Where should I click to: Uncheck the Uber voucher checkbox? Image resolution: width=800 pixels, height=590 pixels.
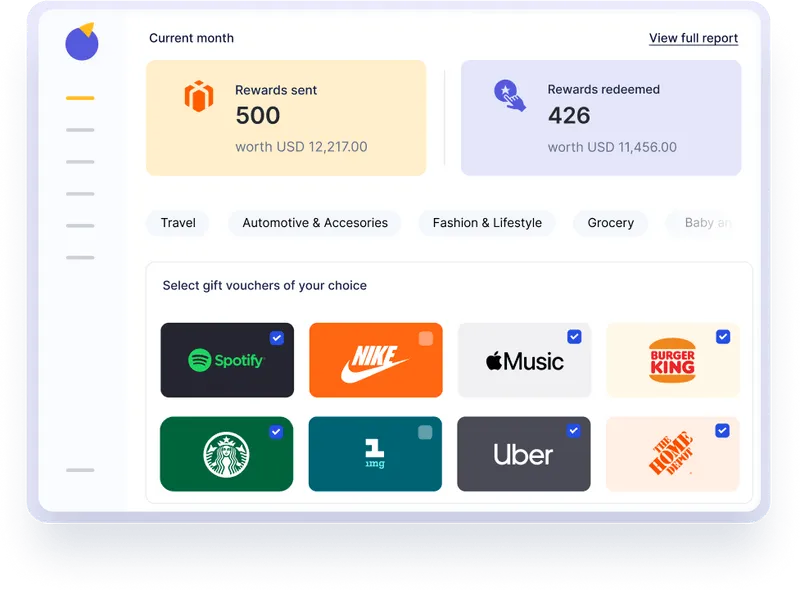click(x=573, y=431)
